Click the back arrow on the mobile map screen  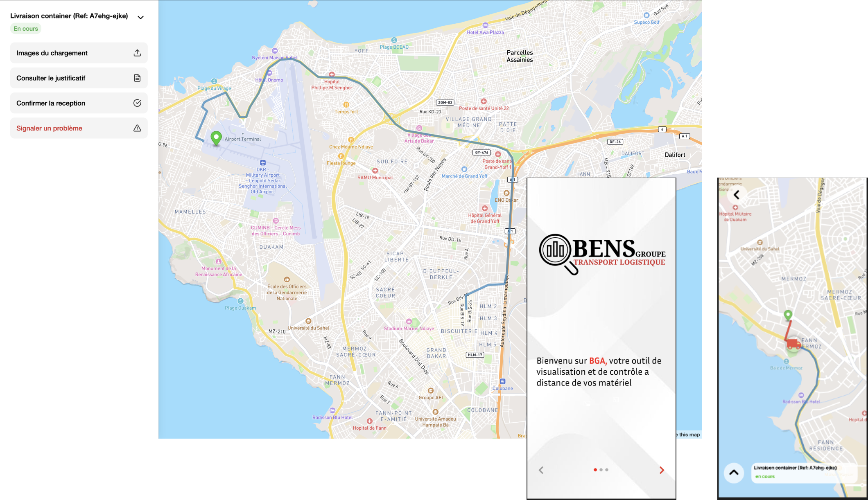(737, 195)
